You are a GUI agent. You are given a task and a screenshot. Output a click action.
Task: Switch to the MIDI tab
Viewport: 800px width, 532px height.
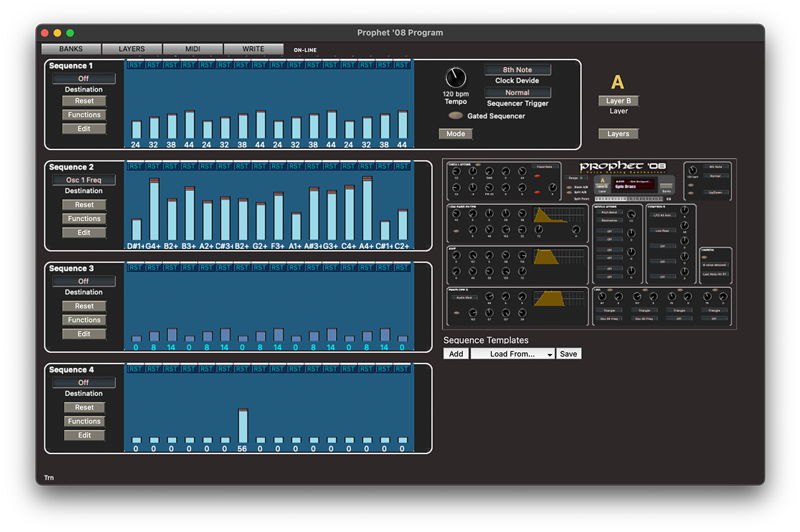coord(193,49)
